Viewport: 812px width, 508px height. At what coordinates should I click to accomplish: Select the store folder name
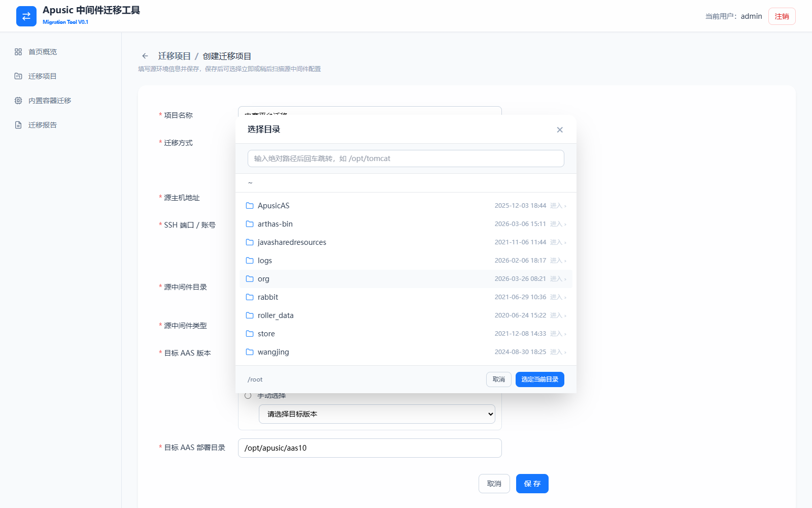pyautogui.click(x=266, y=334)
